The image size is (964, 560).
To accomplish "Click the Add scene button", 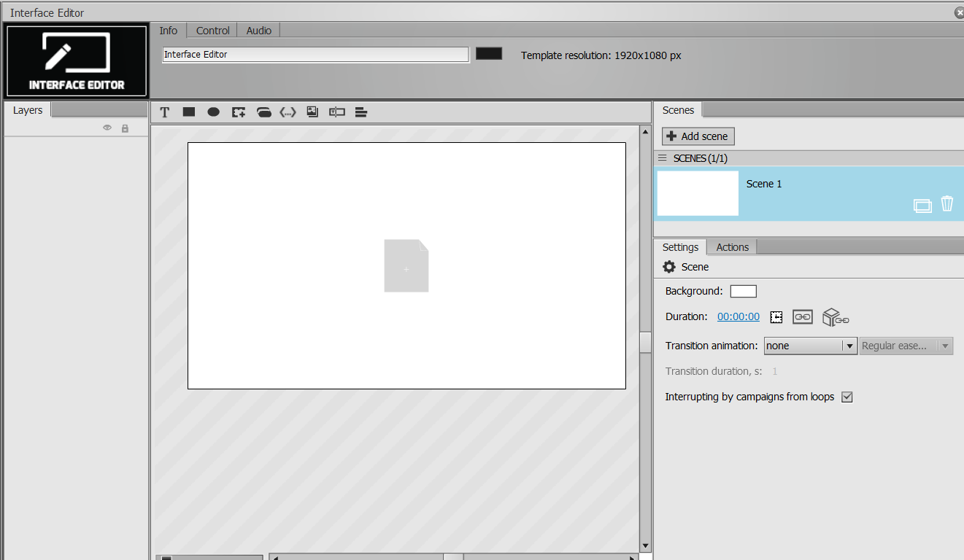I will pos(698,136).
